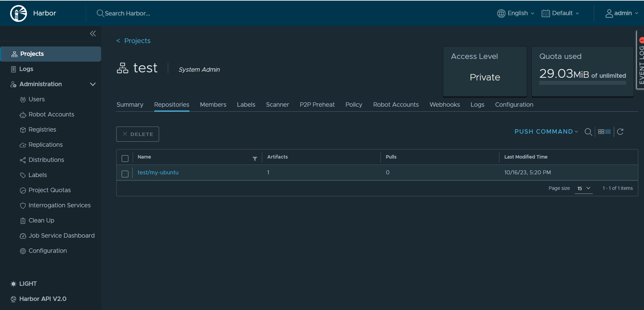Image resolution: width=644 pixels, height=310 pixels.
Task: Click the Job Service Dashboard icon
Action: (23, 236)
